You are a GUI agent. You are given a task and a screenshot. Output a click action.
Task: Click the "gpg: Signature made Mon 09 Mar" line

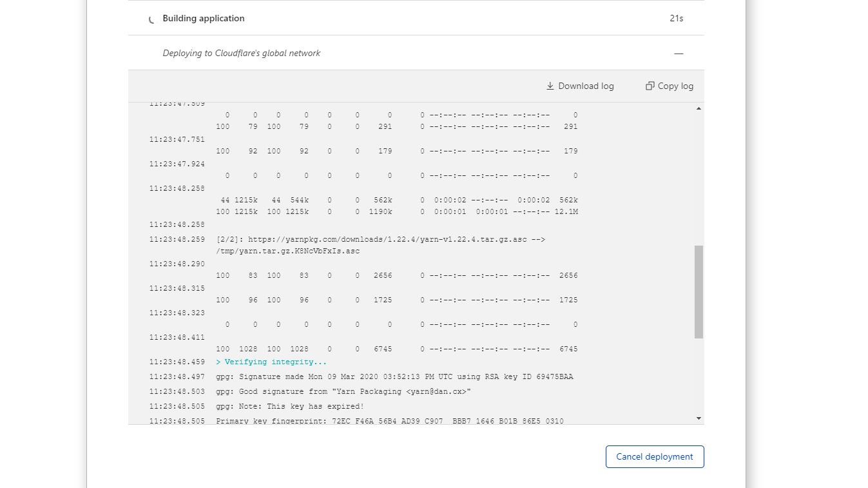point(394,376)
